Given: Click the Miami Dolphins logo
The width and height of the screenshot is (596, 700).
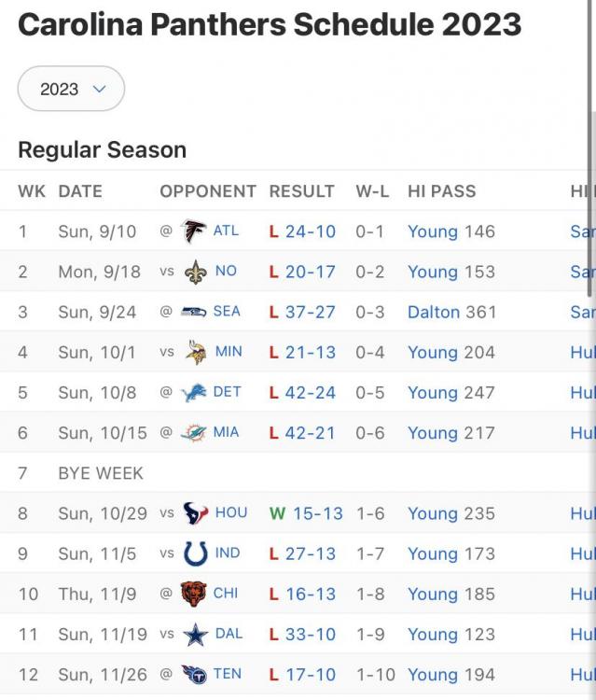Looking at the screenshot, I should pyautogui.click(x=194, y=433).
